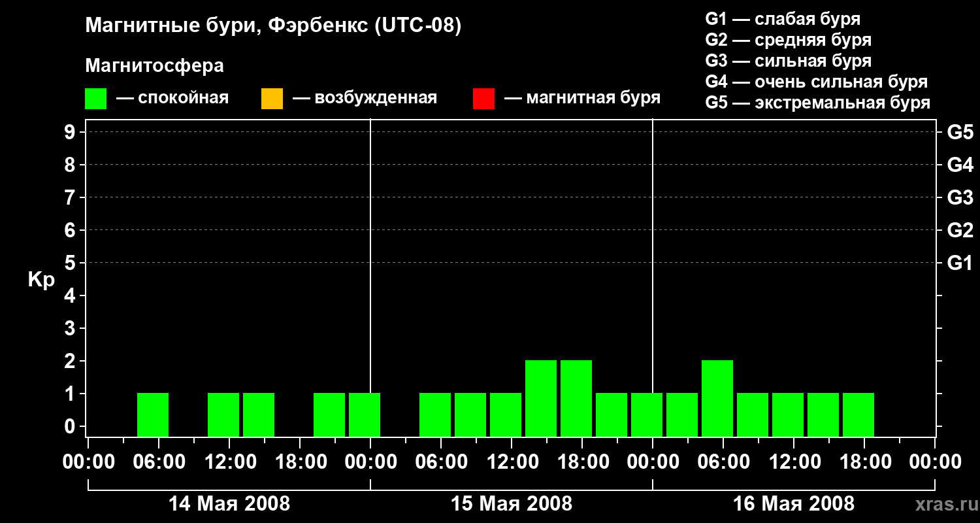This screenshot has width=980, height=523.
Task: Click the 'Магнитосфера' heading
Action: pyautogui.click(x=154, y=66)
